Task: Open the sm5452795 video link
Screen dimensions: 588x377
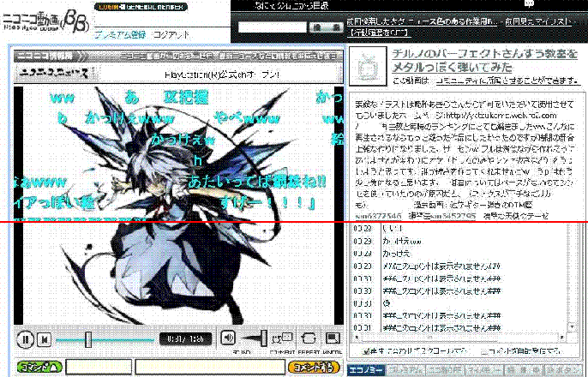Action: pos(453,216)
